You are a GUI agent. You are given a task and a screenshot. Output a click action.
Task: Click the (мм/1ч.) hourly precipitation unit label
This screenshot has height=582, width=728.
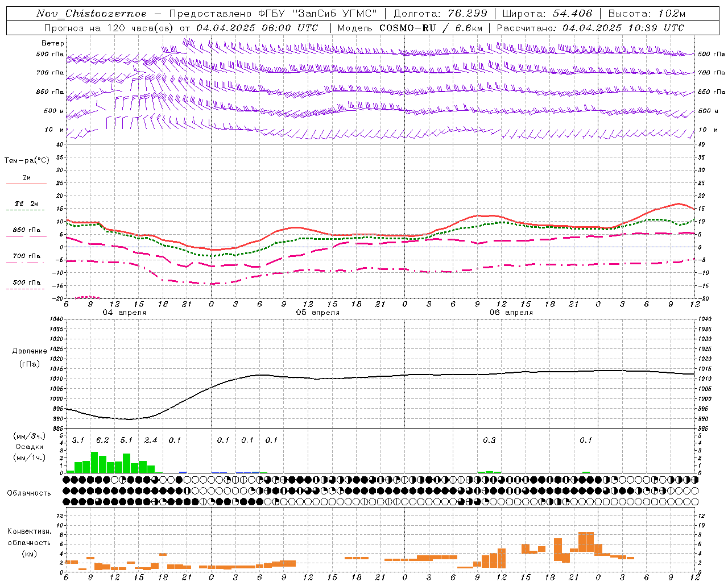point(30,458)
